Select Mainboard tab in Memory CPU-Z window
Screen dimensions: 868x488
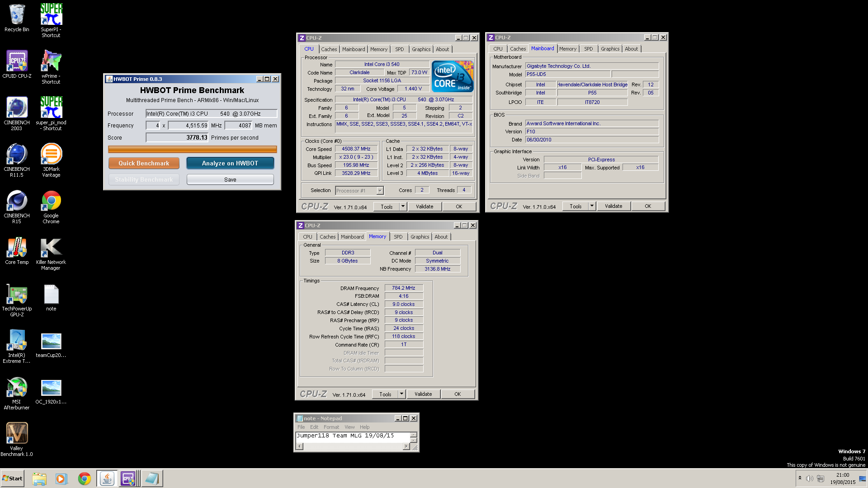[352, 237]
